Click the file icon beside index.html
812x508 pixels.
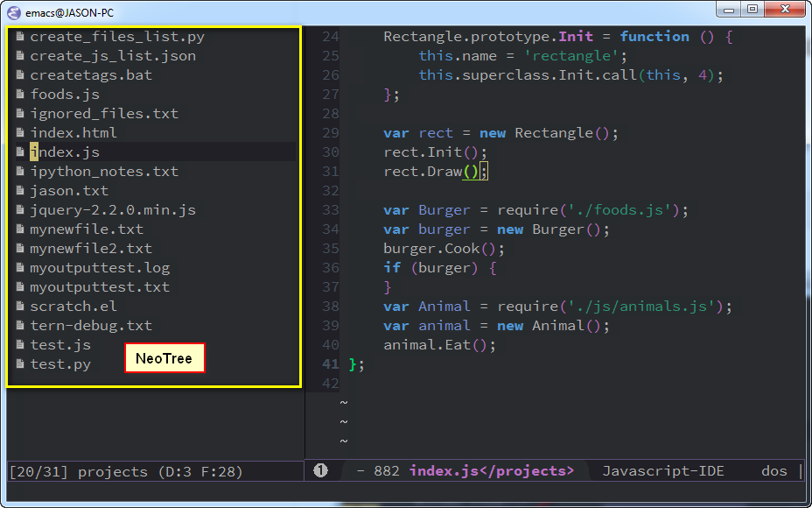pos(20,133)
